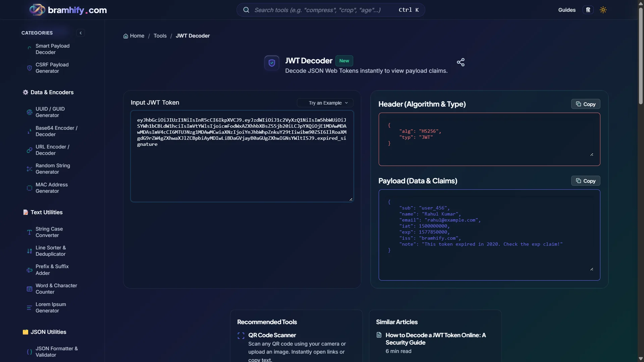Screen dimensions: 644x362
Task: Click the Prefix & Suffix Adder icon
Action: (30, 270)
